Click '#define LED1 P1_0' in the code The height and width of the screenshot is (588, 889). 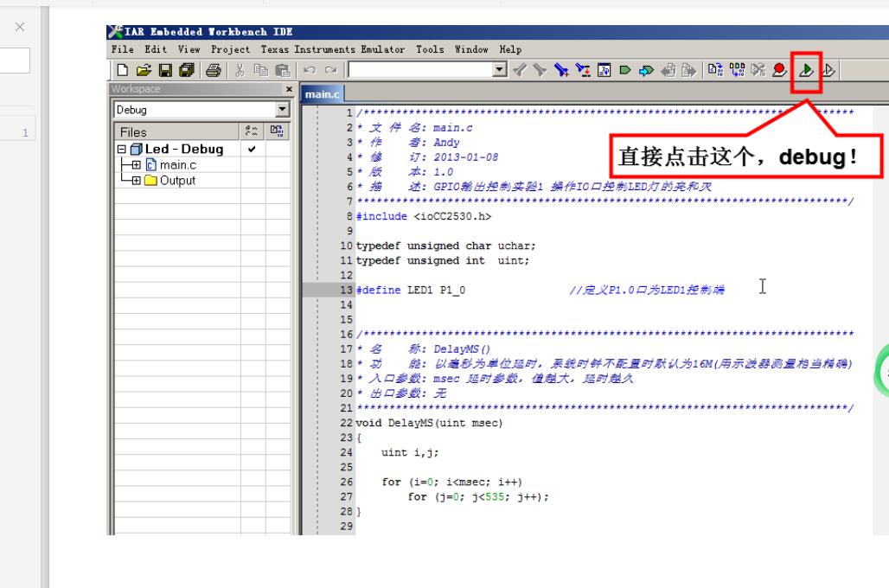(x=411, y=291)
